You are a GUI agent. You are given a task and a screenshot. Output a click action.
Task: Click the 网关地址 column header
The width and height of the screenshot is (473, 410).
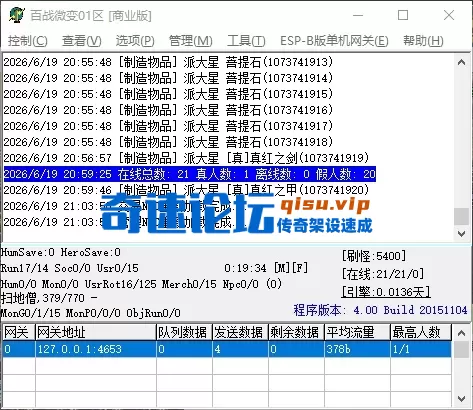96,332
